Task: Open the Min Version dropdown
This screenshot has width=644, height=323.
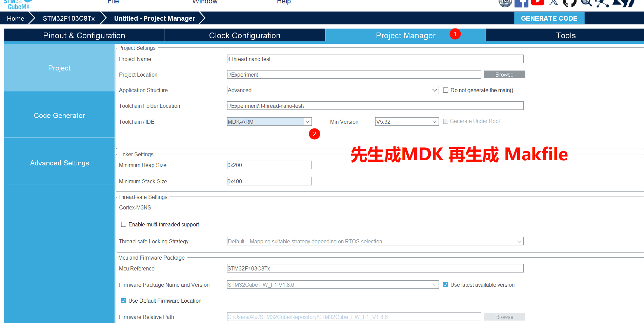Action: pyautogui.click(x=407, y=122)
